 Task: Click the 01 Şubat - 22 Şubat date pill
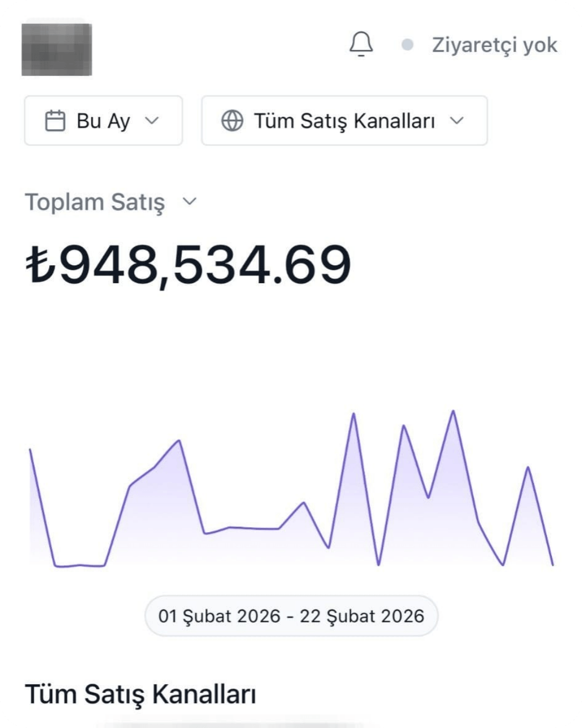291,616
